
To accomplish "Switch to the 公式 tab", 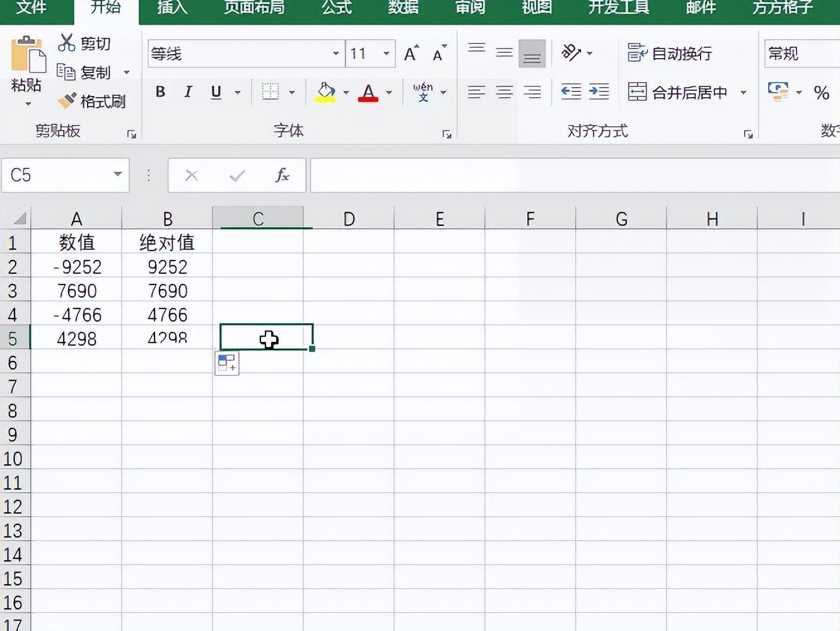I will pyautogui.click(x=337, y=8).
